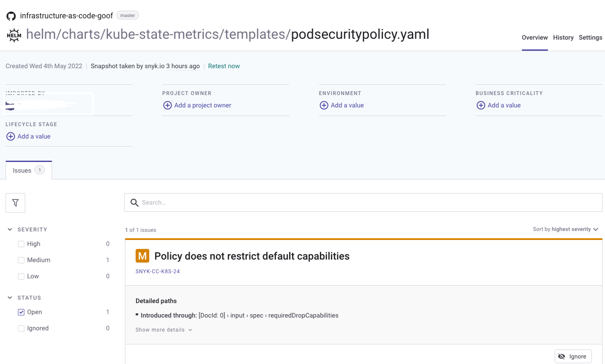Image resolution: width=605 pixels, height=364 pixels.
Task: Click the search magnifier icon
Action: 134,203
